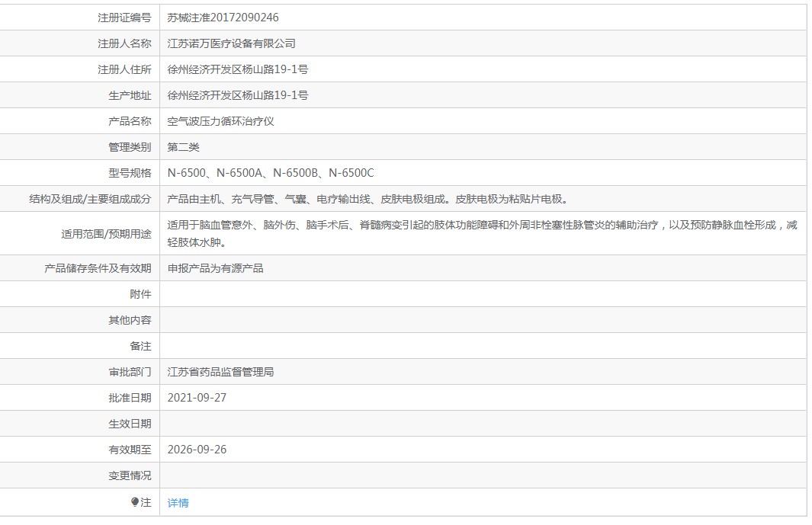
Task: Select the product name 空气波压力循环治疗仪
Action: pos(223,120)
